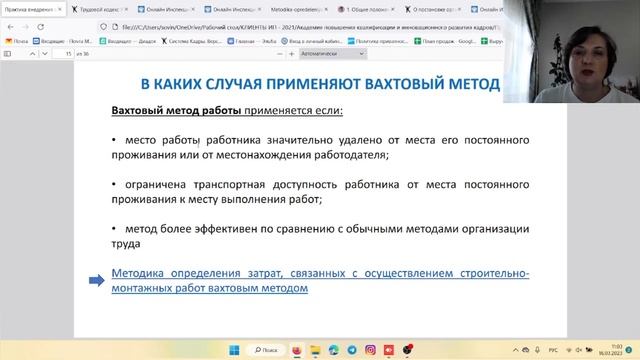
Task: Open Instagram from the taskbar
Action: coord(370,350)
